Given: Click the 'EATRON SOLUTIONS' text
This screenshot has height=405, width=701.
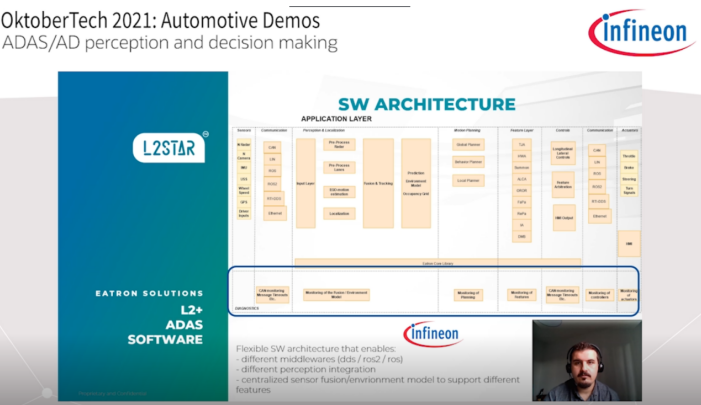Looking at the screenshot, I should click(x=149, y=293).
